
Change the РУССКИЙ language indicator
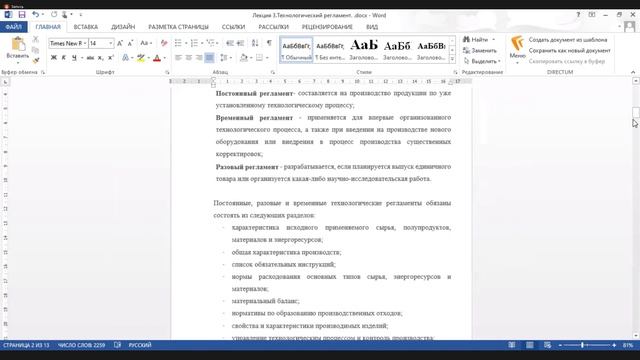[x=140, y=345]
